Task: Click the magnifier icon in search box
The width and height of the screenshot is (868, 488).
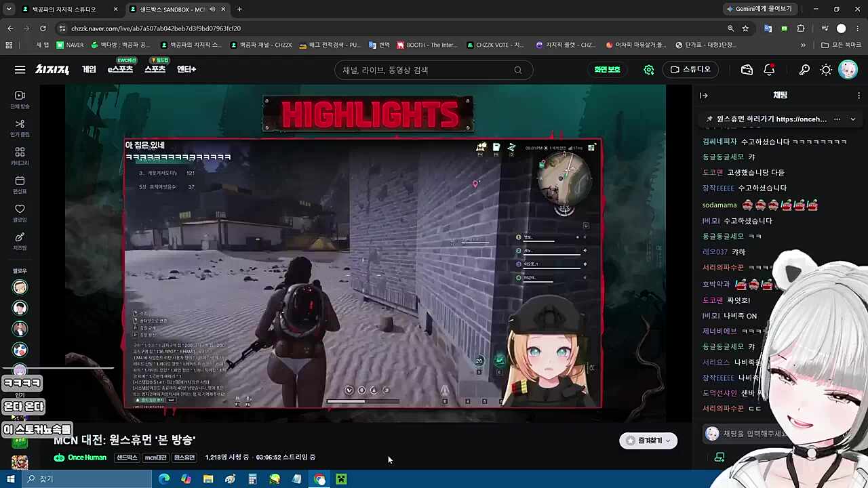Action: (518, 70)
